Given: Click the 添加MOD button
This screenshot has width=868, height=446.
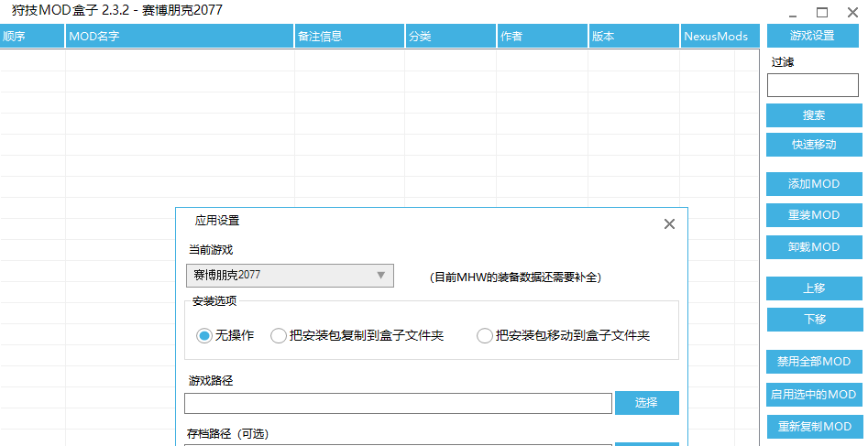Looking at the screenshot, I should (814, 184).
